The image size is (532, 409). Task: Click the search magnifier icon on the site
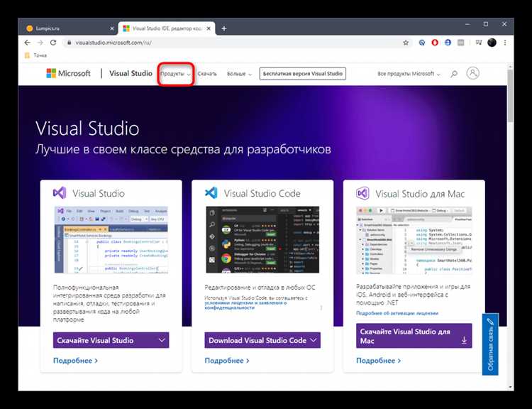point(454,74)
